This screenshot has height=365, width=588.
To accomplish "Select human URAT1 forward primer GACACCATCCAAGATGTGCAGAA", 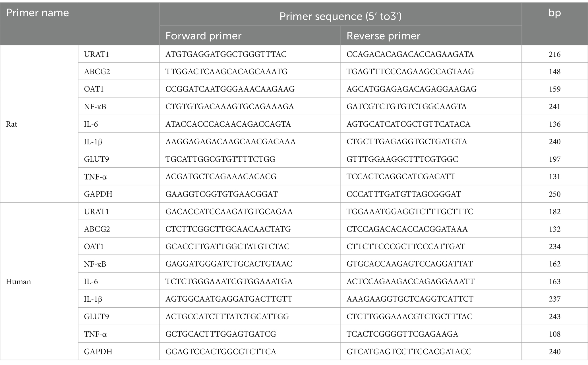I will [x=229, y=212].
